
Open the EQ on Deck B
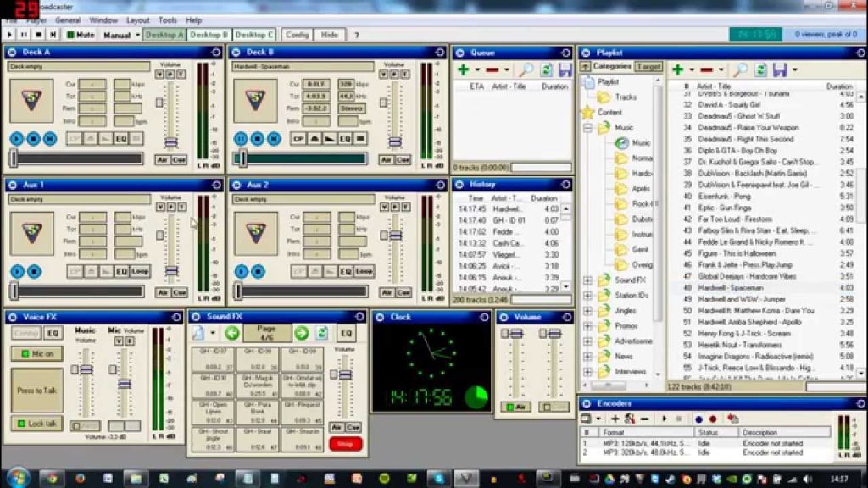click(x=344, y=139)
